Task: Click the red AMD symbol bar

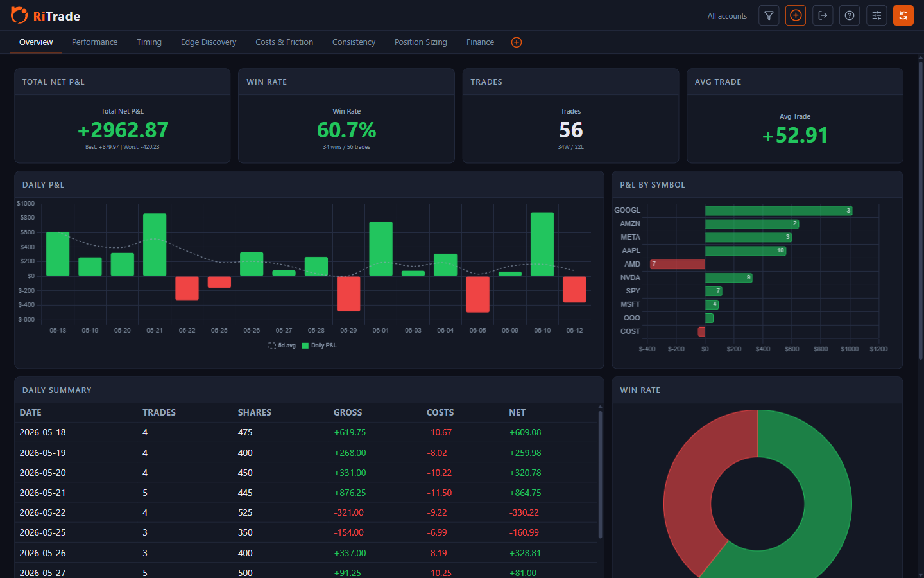Action: [x=678, y=264]
